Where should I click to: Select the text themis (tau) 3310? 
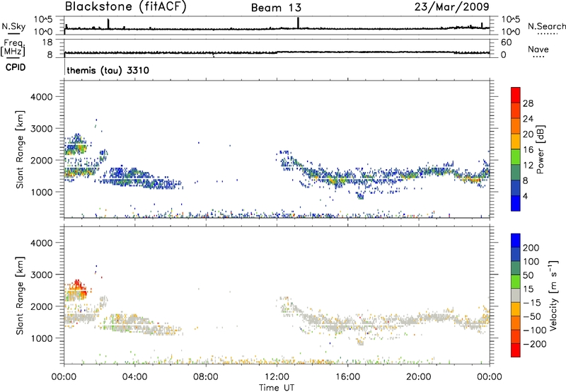(108, 70)
